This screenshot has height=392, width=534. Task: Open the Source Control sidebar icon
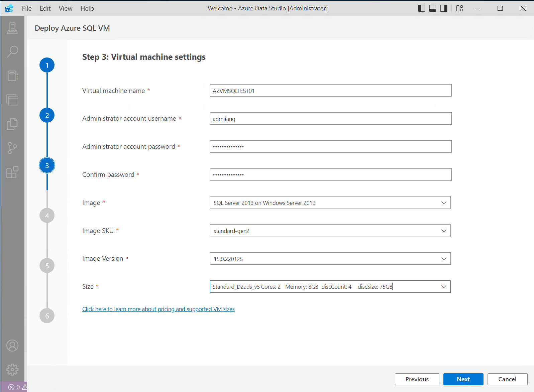click(x=12, y=148)
